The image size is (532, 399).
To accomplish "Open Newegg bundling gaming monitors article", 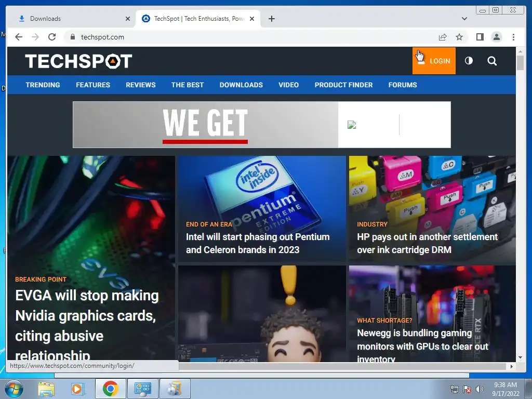I will point(422,345).
